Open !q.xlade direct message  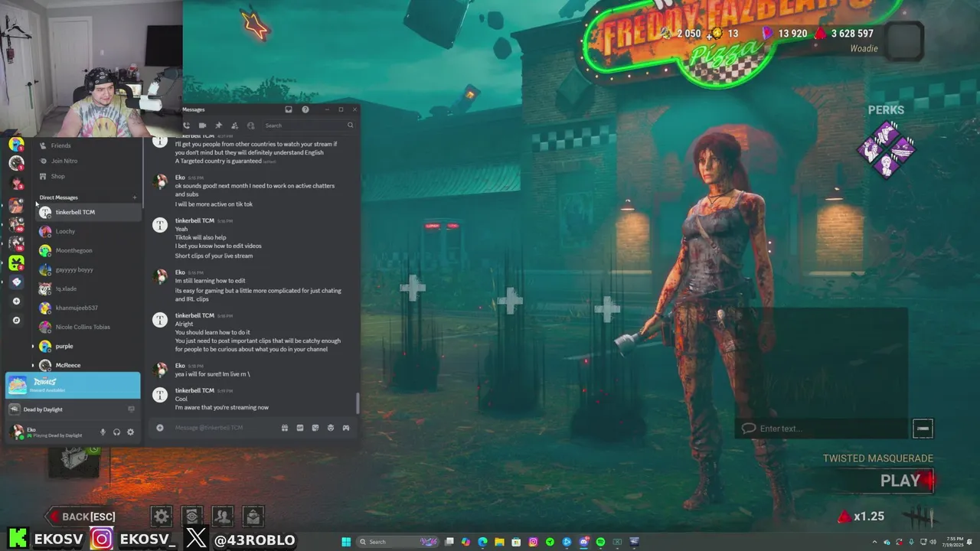[89, 289]
